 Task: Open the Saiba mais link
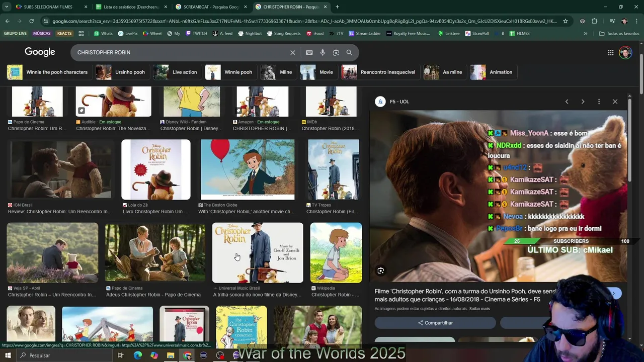(x=479, y=309)
